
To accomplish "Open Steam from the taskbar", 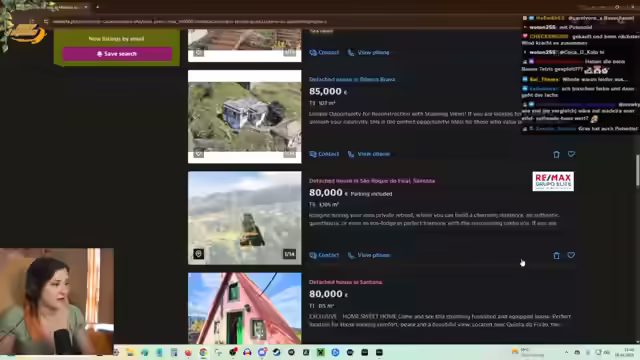I will click(x=276, y=352).
